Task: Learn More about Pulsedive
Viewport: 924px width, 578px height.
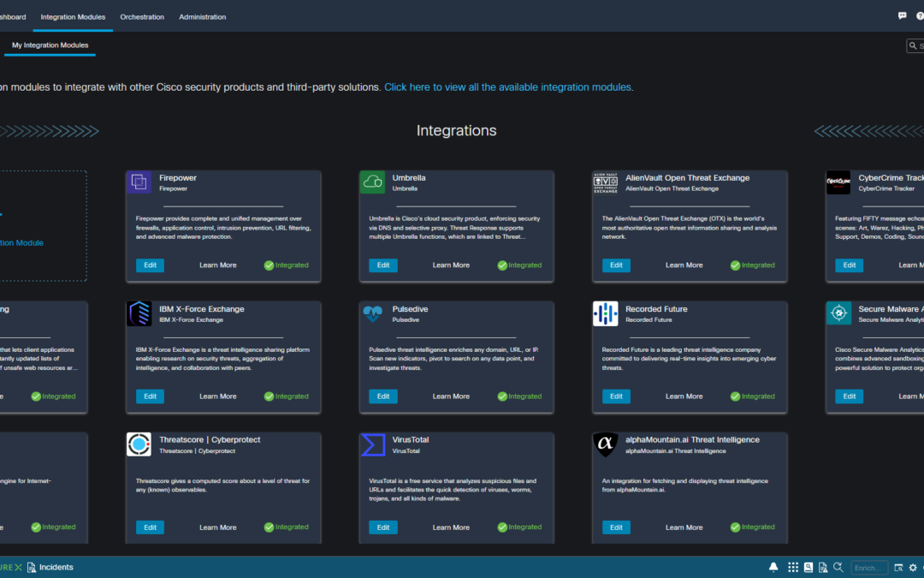Action: 451,396
